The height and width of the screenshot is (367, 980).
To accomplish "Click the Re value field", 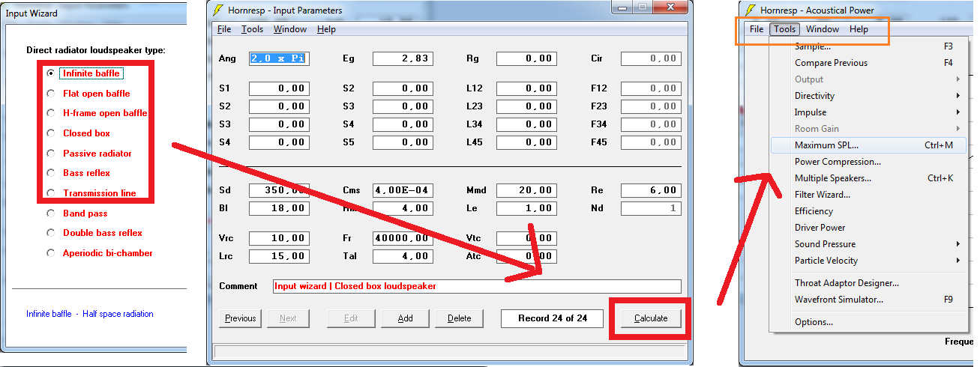I will (651, 190).
